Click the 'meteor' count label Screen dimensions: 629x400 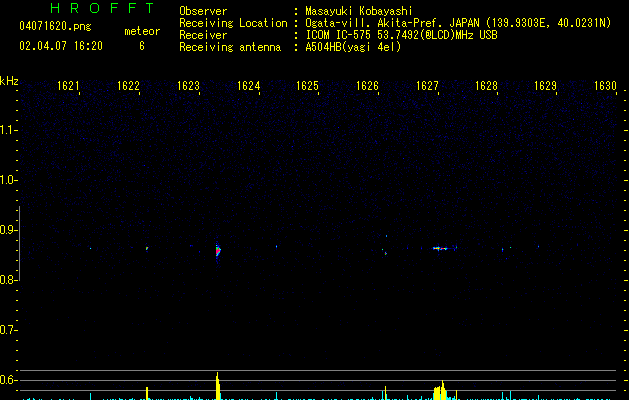pyautogui.click(x=142, y=31)
